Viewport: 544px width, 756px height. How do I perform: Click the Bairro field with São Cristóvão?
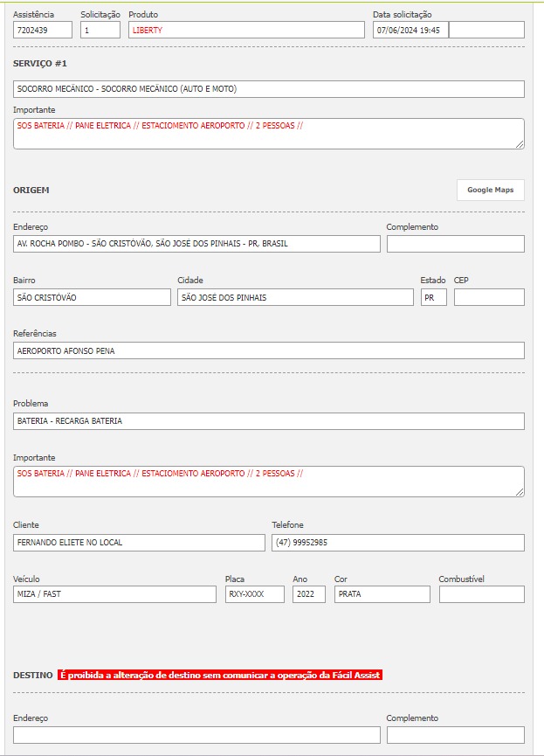[92, 297]
